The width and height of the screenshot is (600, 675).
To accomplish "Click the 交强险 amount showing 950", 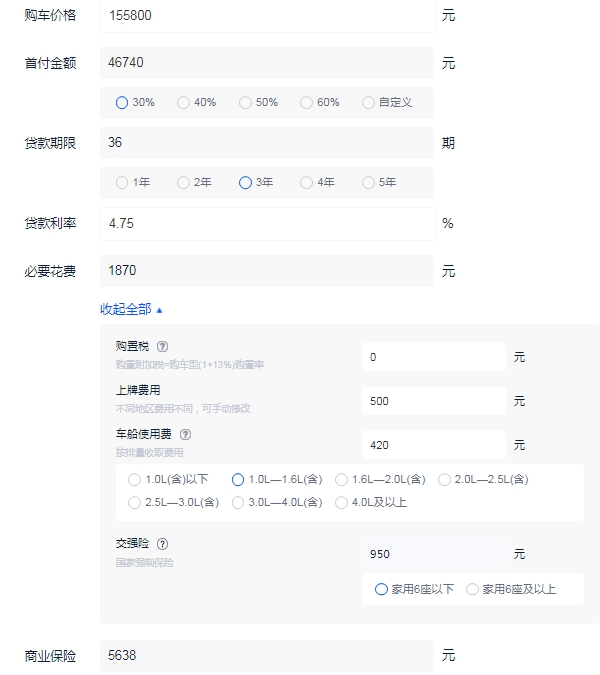I will click(434, 554).
